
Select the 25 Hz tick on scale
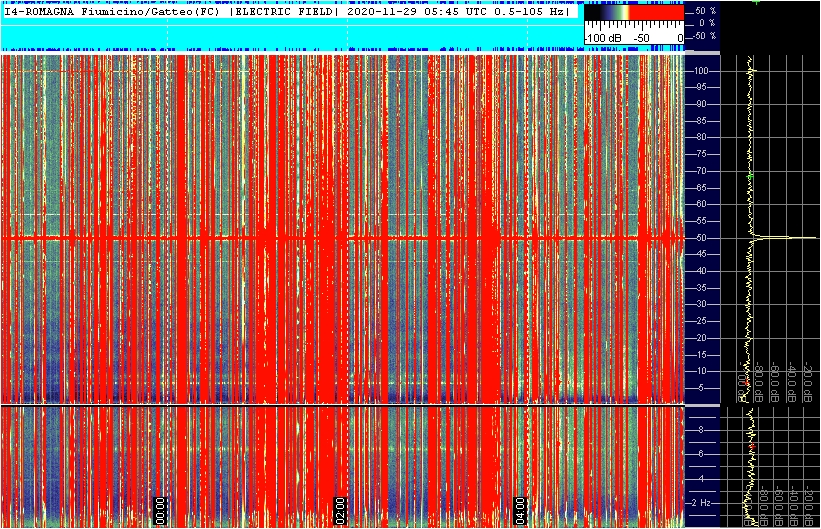(x=701, y=321)
